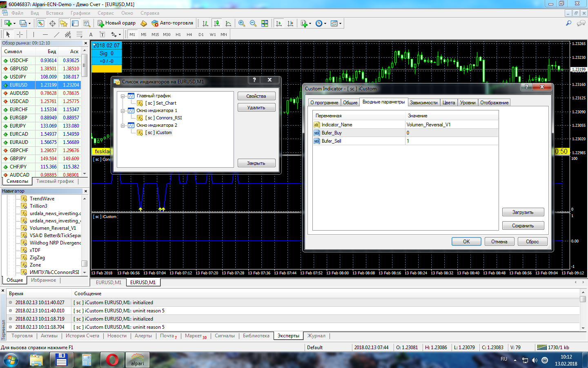Switch to the Уровни tab
The height and width of the screenshot is (368, 588).
coord(468,103)
